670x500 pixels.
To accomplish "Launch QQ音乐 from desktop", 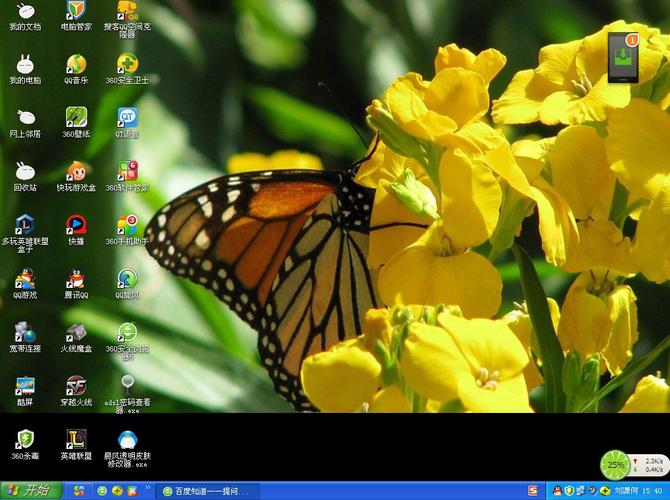I will [x=76, y=65].
